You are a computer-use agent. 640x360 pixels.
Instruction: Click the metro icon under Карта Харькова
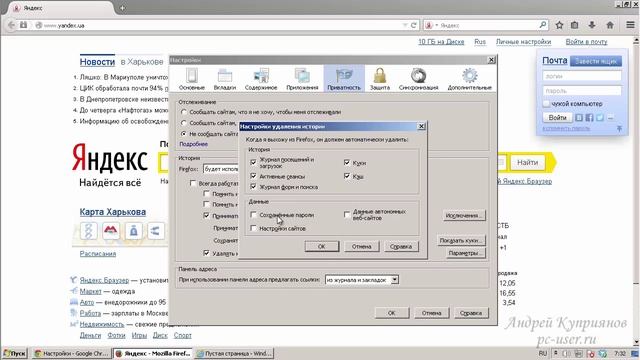pos(111,231)
